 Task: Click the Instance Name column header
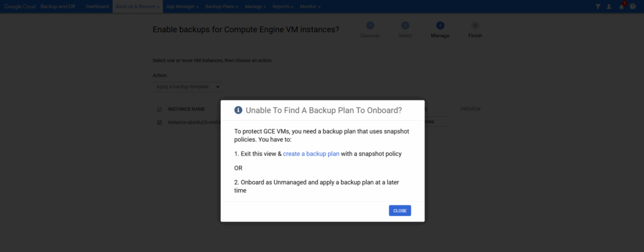click(186, 109)
